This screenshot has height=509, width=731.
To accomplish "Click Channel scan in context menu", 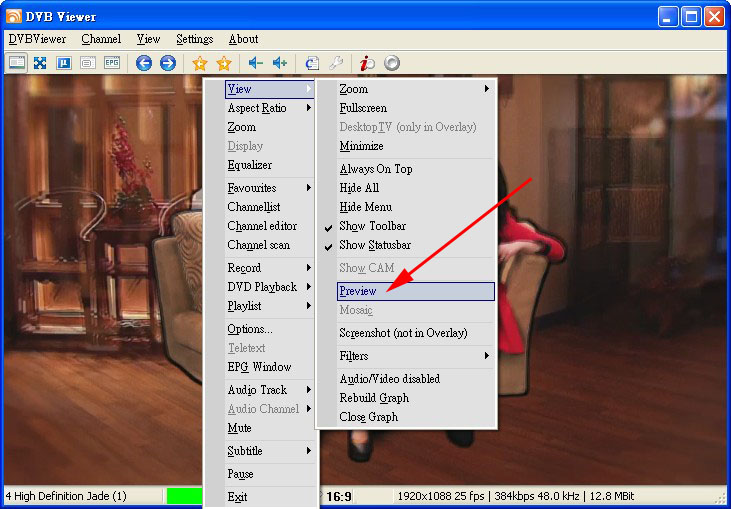I will pos(258,245).
